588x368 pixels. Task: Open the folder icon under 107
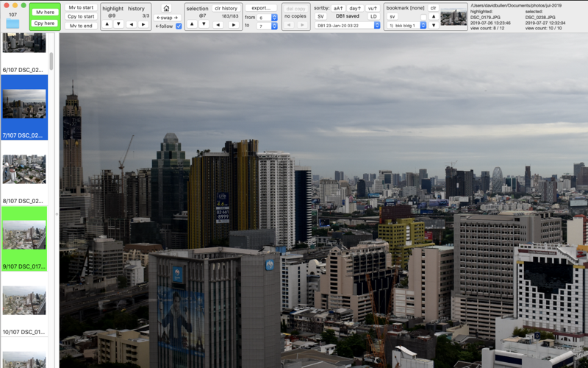pyautogui.click(x=12, y=24)
